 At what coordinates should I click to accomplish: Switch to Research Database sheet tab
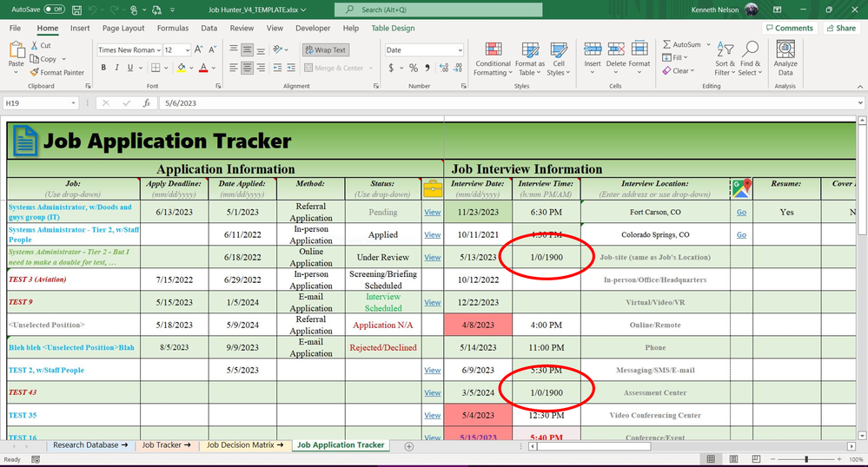90,445
